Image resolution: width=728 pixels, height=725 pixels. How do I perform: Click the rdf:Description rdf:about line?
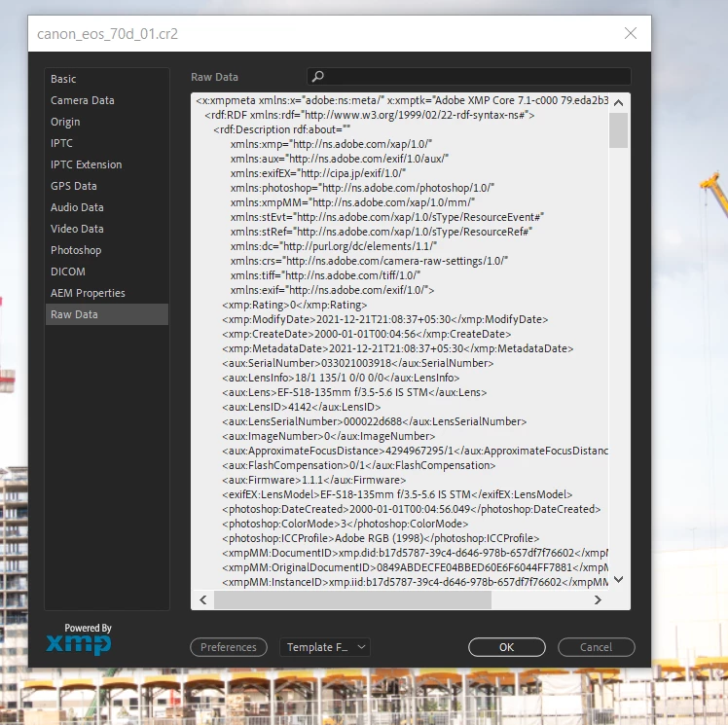(282, 129)
